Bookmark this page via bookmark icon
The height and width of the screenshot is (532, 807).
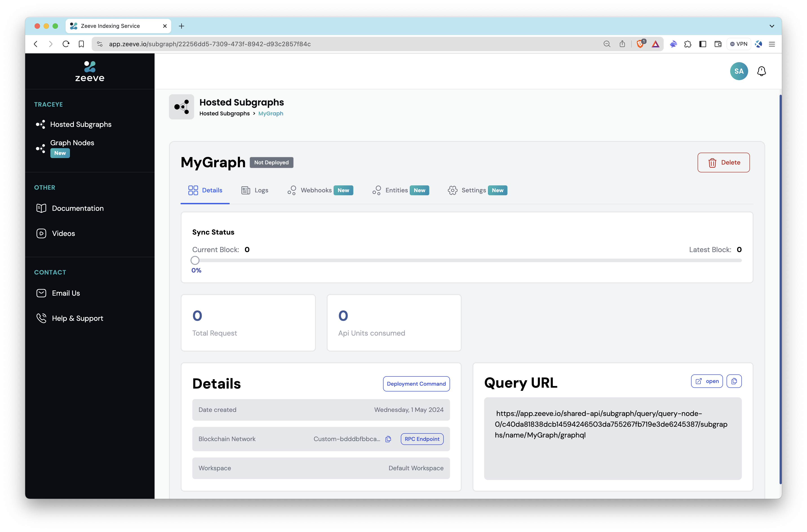[81, 44]
